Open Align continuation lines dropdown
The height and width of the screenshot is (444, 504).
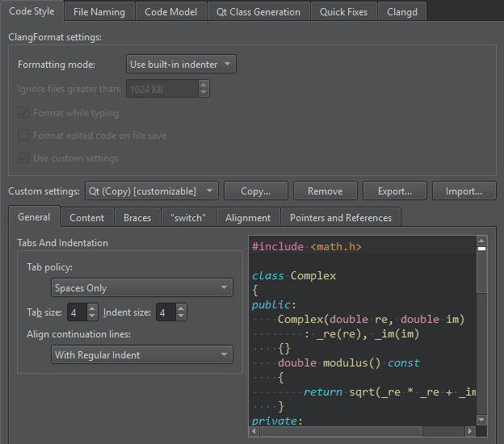(x=141, y=354)
